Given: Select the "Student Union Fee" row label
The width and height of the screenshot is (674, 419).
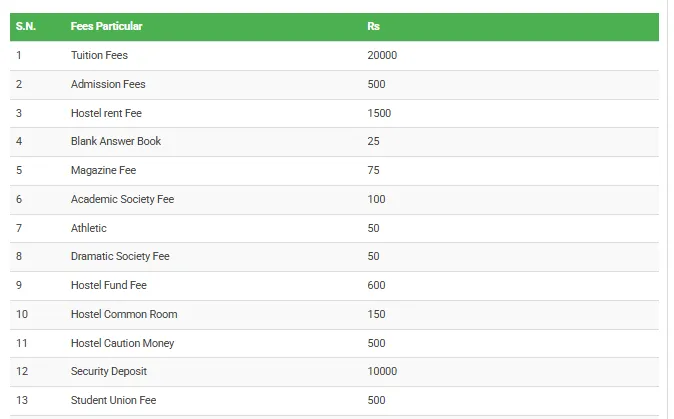Looking at the screenshot, I should pyautogui.click(x=114, y=400).
